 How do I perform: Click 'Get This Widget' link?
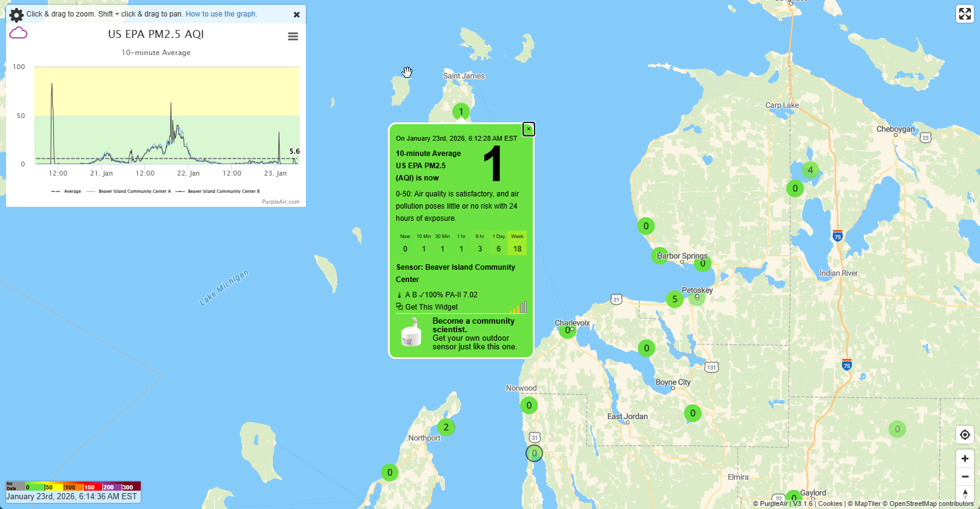pos(431,307)
